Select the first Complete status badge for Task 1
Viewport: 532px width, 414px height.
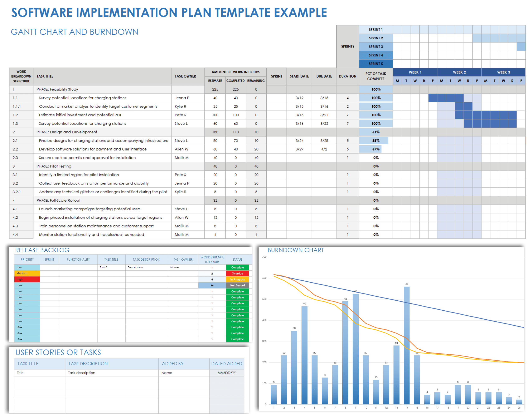pyautogui.click(x=237, y=267)
